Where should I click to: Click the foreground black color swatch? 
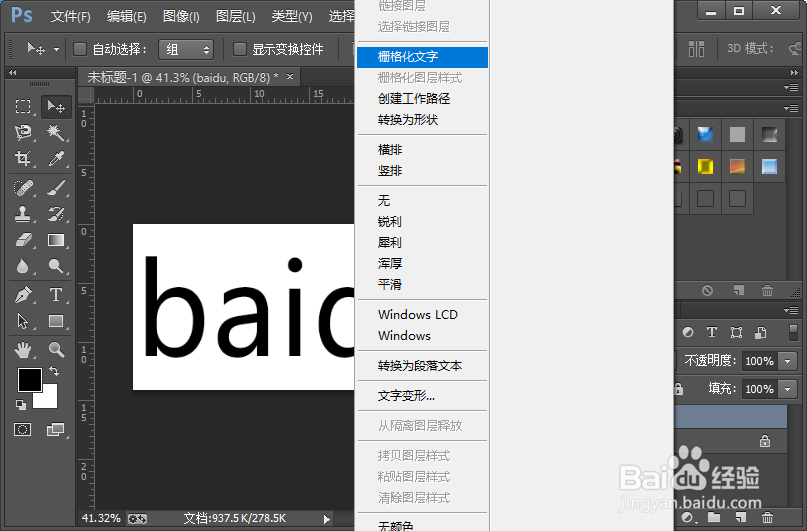[28, 379]
